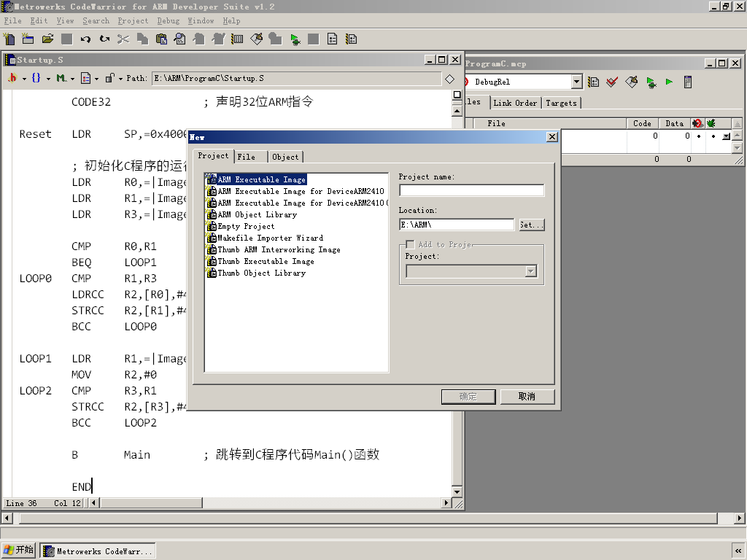
Task: Select Empty Project in project list
Action: [x=246, y=227]
